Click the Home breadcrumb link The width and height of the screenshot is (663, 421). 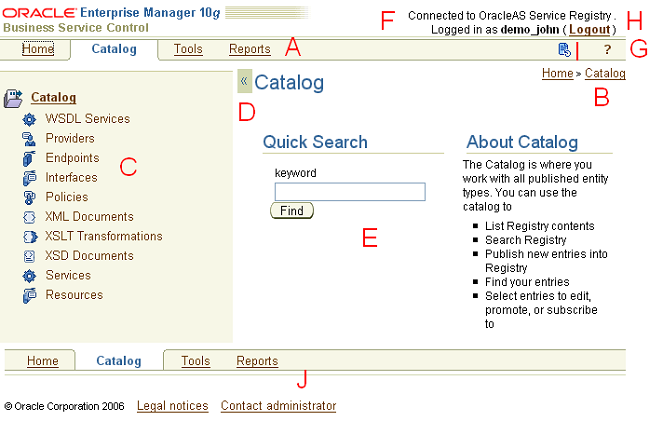[558, 73]
